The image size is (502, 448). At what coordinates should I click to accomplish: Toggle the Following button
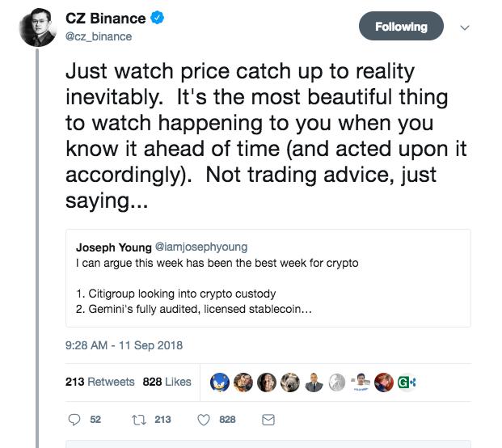(x=401, y=27)
